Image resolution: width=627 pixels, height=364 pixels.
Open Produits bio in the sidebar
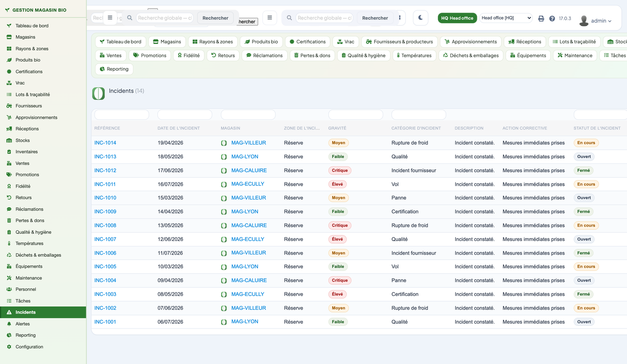click(x=43, y=60)
